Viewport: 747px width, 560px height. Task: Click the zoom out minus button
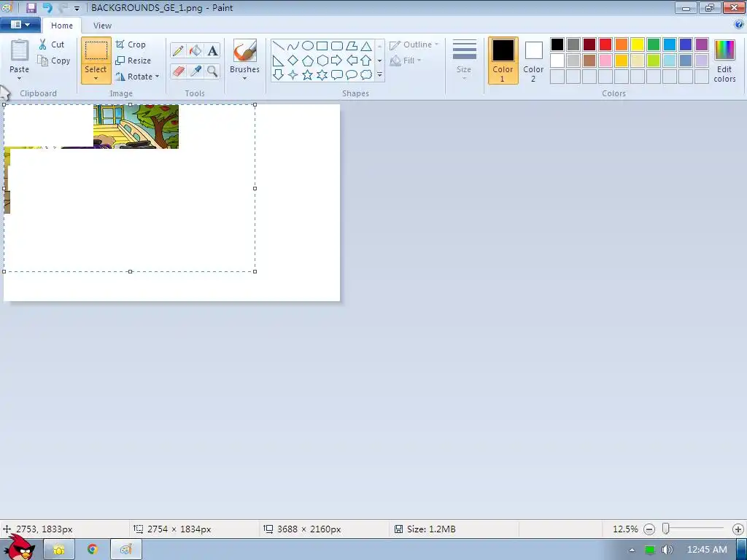649,529
